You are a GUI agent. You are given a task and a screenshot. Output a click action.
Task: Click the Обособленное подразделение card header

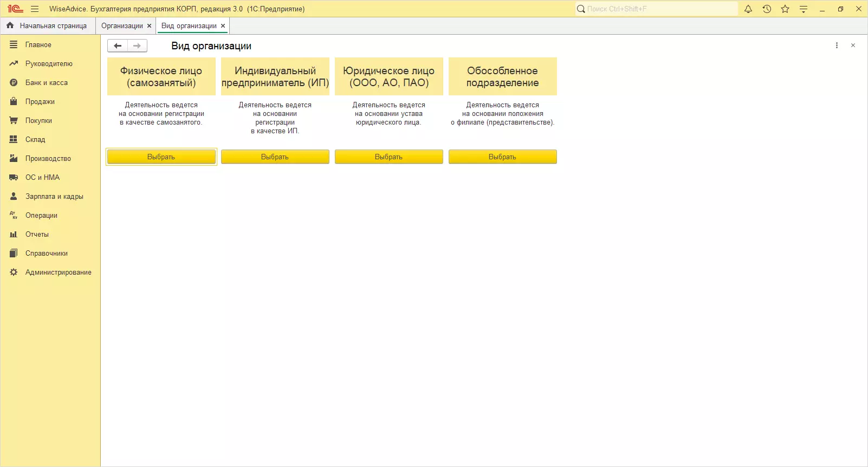(503, 76)
